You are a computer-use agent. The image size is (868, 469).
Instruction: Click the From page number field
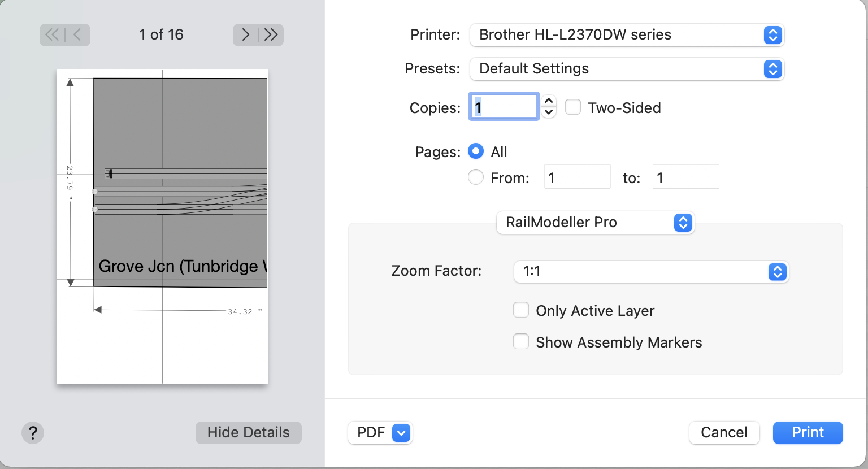click(577, 177)
